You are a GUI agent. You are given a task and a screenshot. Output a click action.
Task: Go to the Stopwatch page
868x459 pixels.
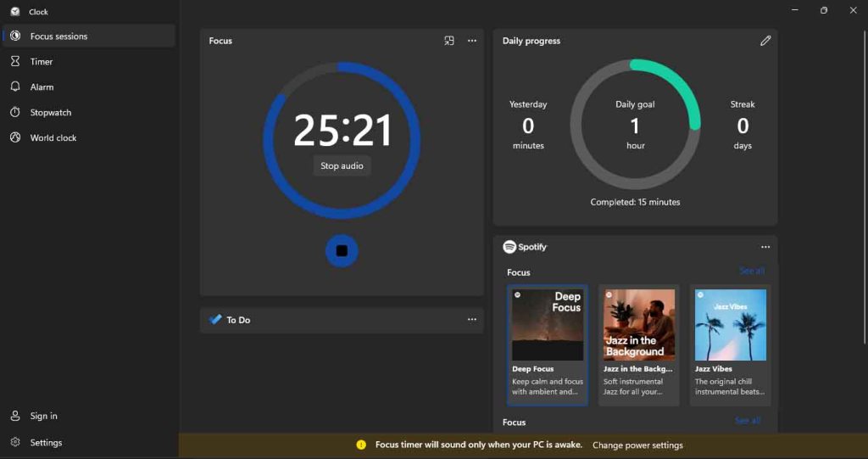(x=88, y=113)
